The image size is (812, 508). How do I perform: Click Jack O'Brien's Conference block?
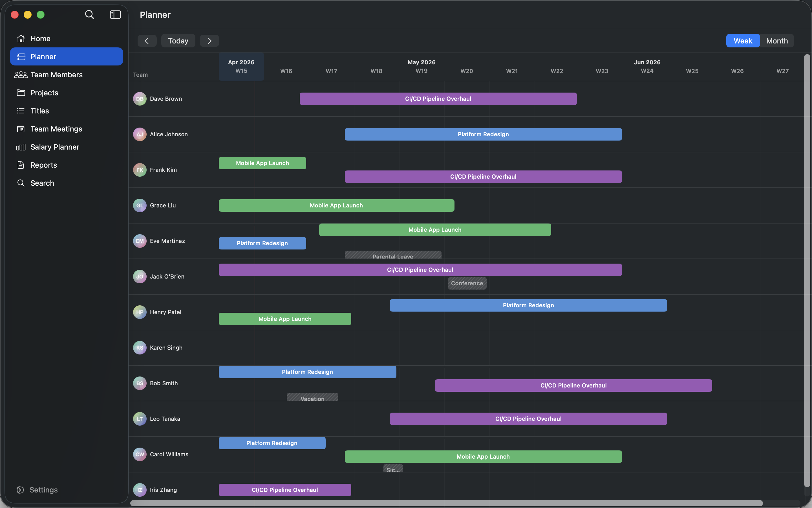pos(467,283)
